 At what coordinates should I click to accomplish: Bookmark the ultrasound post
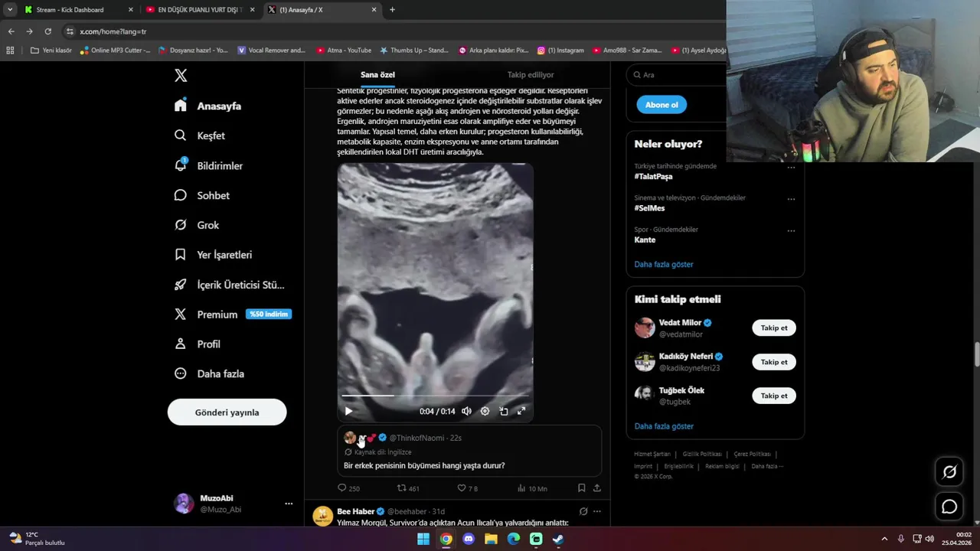pyautogui.click(x=582, y=488)
